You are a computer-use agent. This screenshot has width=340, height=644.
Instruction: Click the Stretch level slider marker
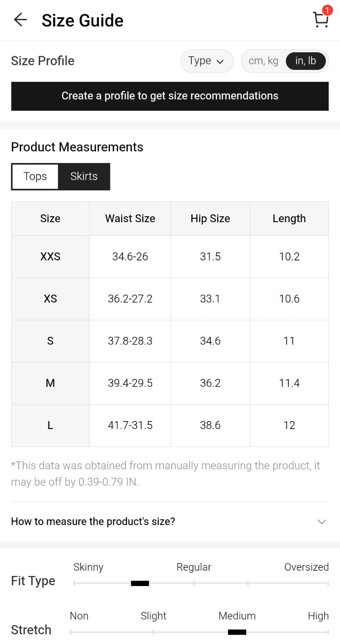pyautogui.click(x=237, y=632)
